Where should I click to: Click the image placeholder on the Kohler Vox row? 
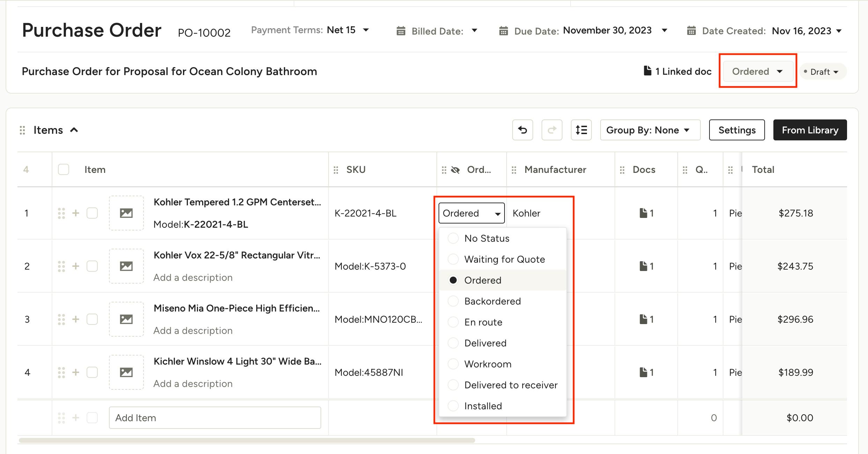(x=126, y=266)
